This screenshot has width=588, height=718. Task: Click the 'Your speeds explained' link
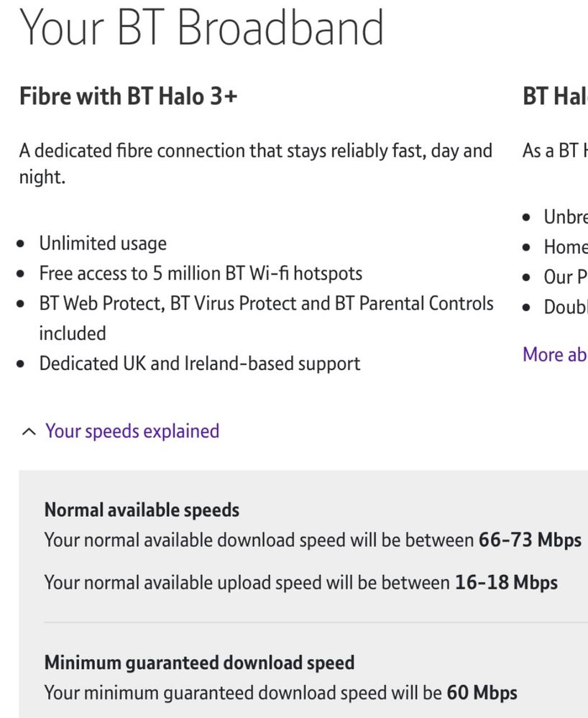132,431
